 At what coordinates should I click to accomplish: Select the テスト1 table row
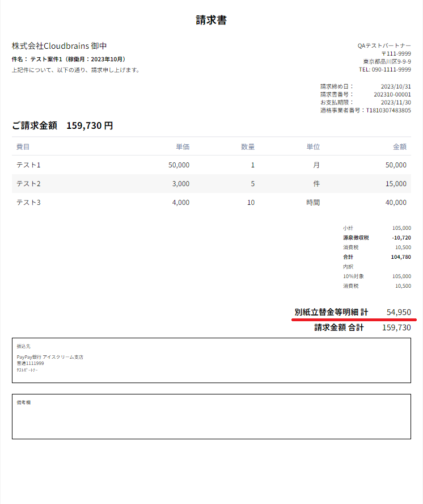212,165
